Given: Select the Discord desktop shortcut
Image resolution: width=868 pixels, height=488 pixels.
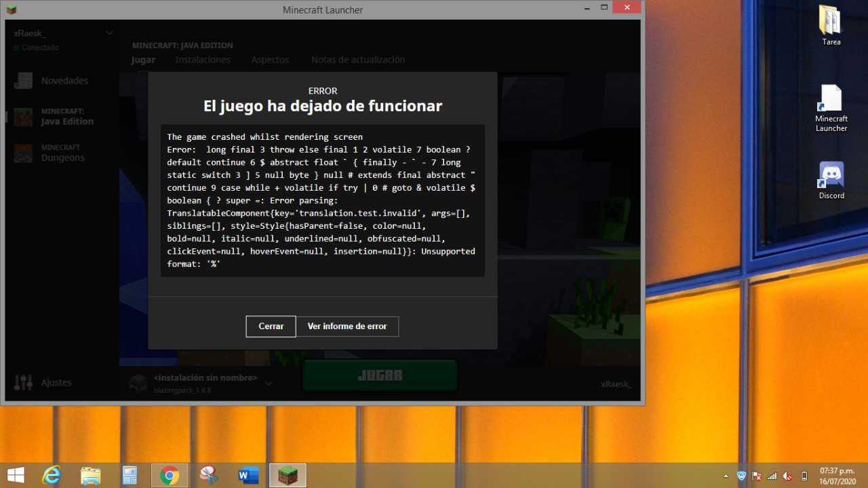Looking at the screenshot, I should (x=831, y=181).
